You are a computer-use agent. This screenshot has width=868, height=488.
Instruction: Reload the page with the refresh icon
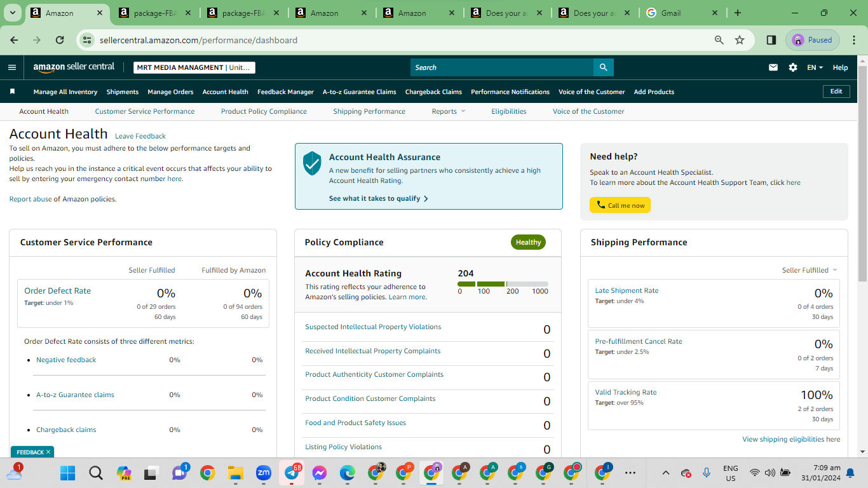click(x=60, y=40)
